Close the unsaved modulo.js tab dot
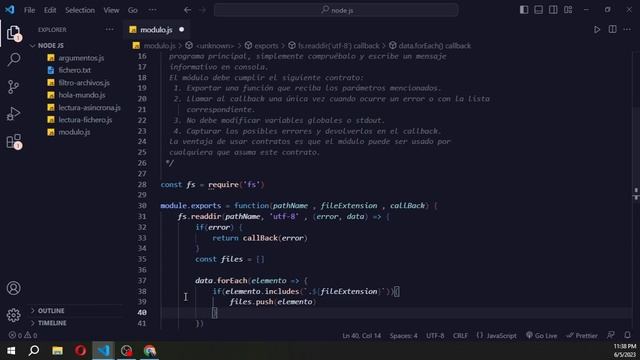 pyautogui.click(x=182, y=29)
